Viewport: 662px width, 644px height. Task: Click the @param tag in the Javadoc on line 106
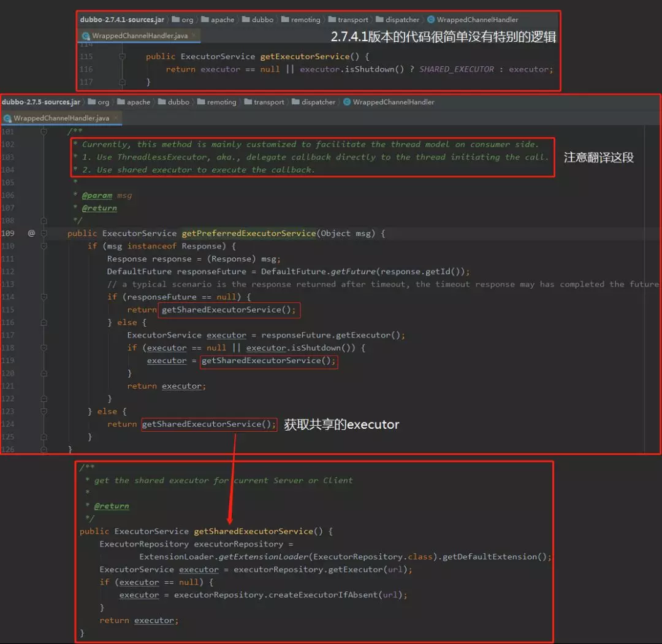pyautogui.click(x=97, y=195)
